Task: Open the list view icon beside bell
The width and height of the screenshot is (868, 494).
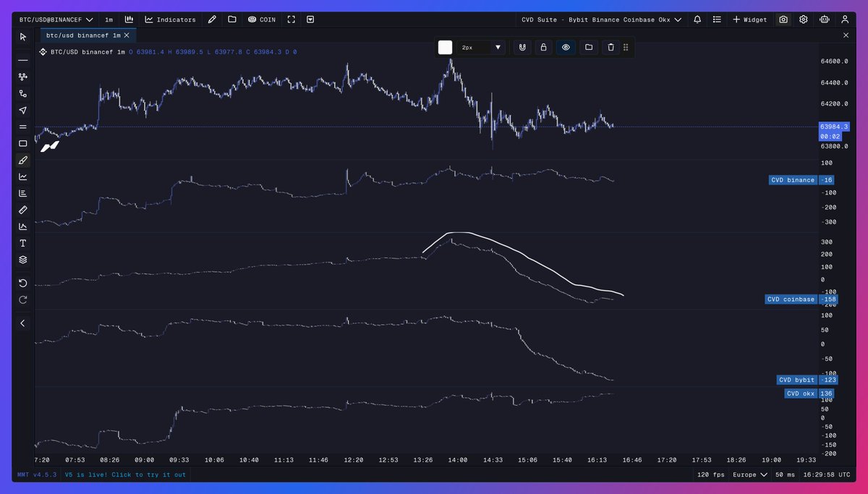Action: 718,20
